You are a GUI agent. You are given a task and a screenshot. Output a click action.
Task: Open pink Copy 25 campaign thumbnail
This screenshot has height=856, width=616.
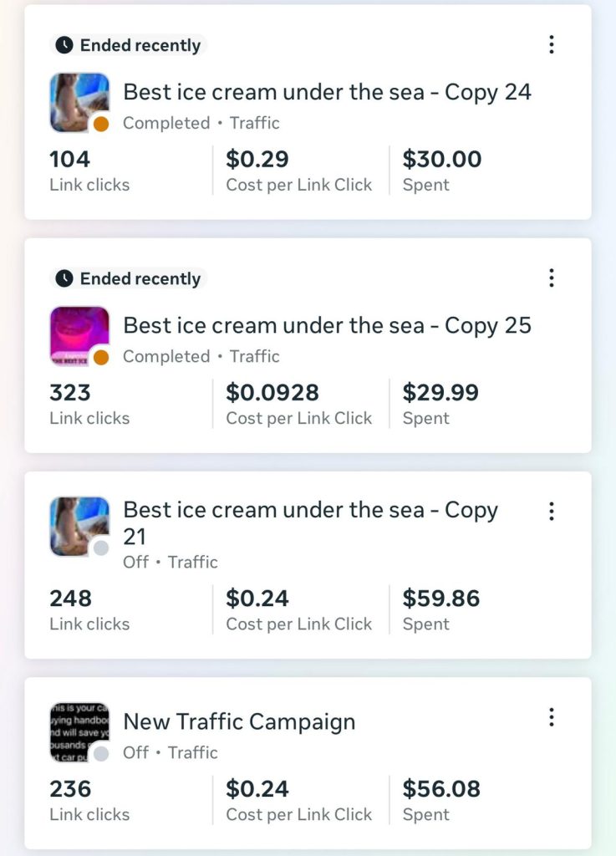pyautogui.click(x=77, y=332)
